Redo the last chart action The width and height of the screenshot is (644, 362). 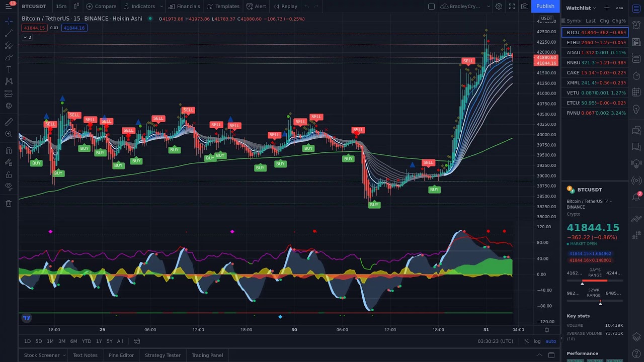tap(316, 6)
